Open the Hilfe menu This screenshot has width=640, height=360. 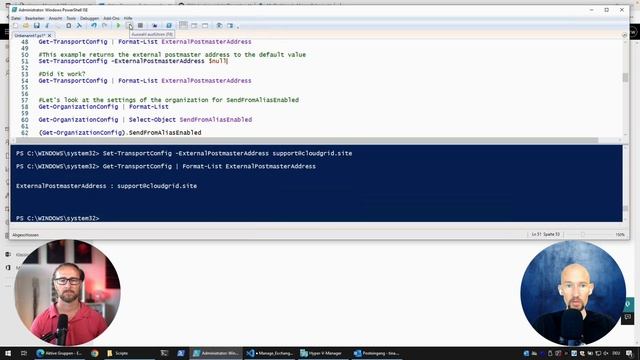[x=128, y=18]
